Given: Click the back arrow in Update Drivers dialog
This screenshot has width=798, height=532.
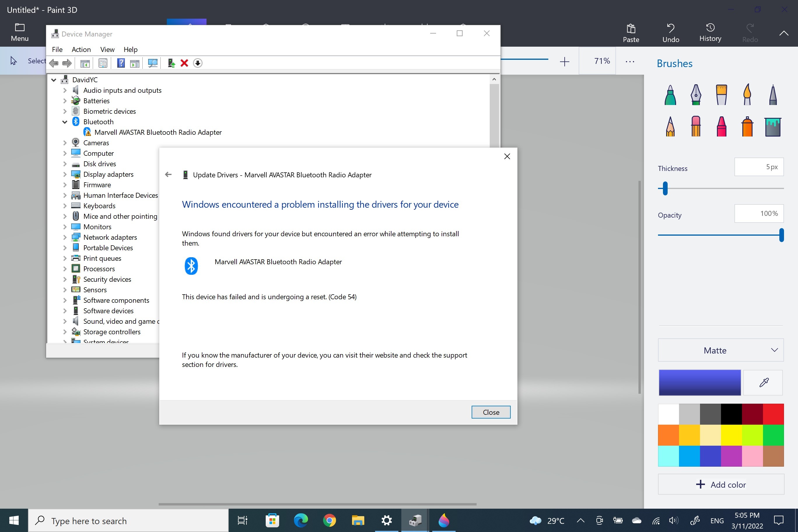Looking at the screenshot, I should [168, 175].
